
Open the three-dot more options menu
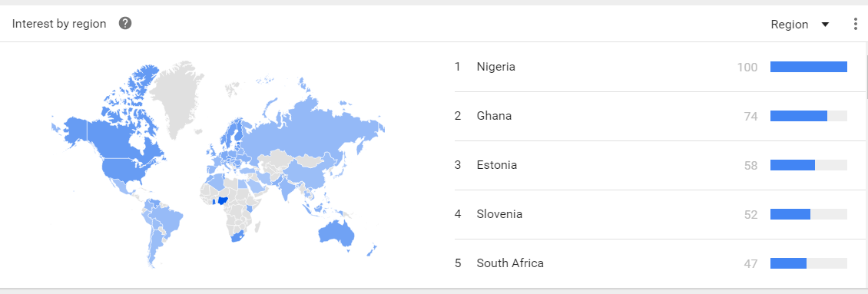[855, 25]
